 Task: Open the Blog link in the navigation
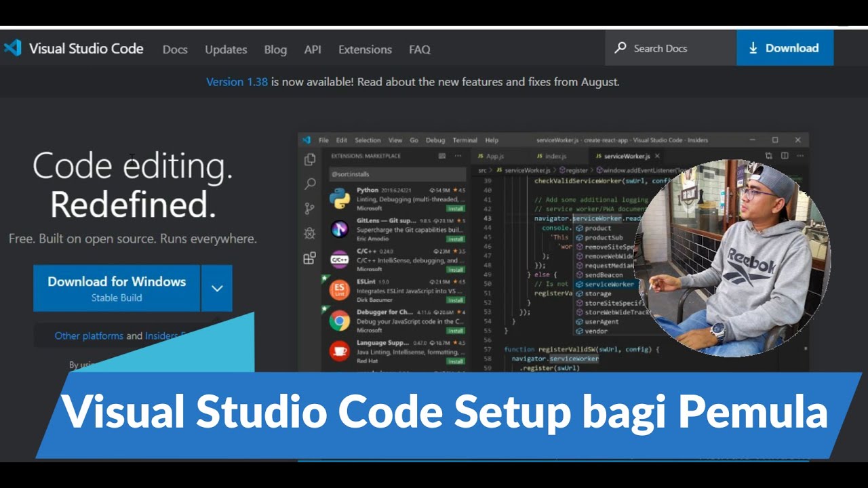pyautogui.click(x=275, y=49)
